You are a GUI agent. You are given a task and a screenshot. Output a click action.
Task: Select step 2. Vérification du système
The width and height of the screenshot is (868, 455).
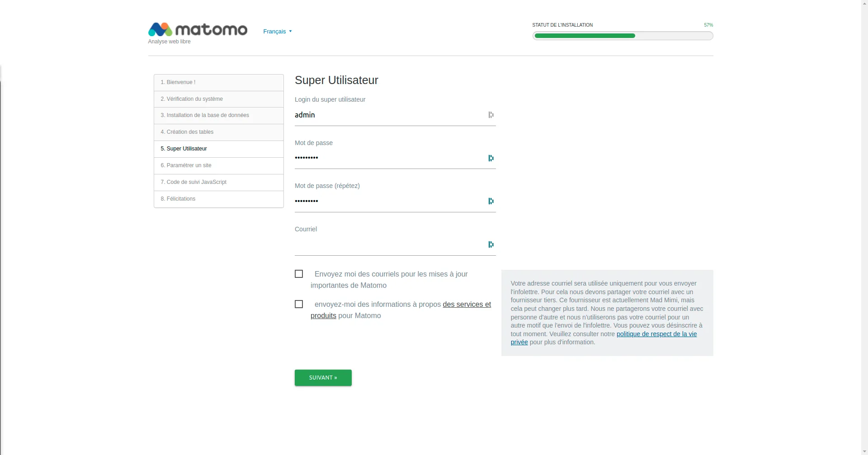click(219, 99)
